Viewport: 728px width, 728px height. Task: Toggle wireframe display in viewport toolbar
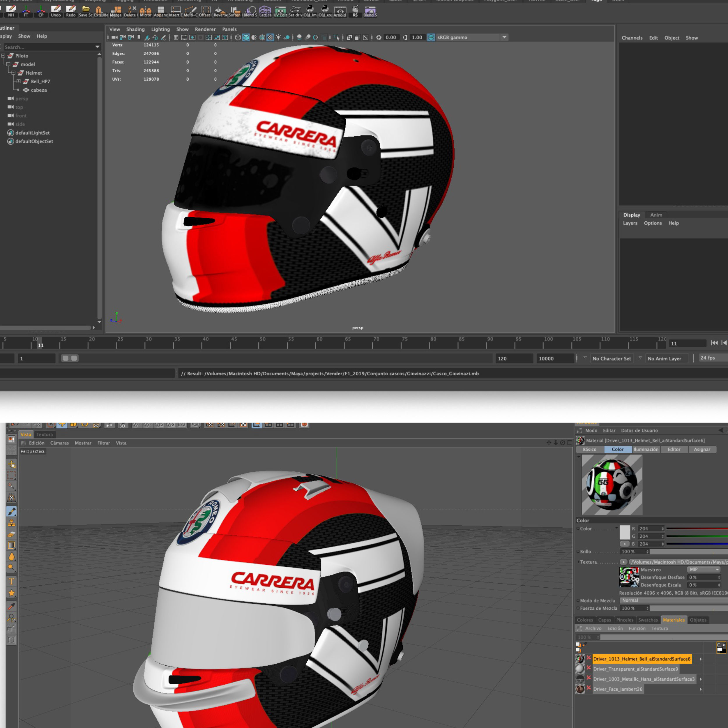pyautogui.click(x=238, y=37)
